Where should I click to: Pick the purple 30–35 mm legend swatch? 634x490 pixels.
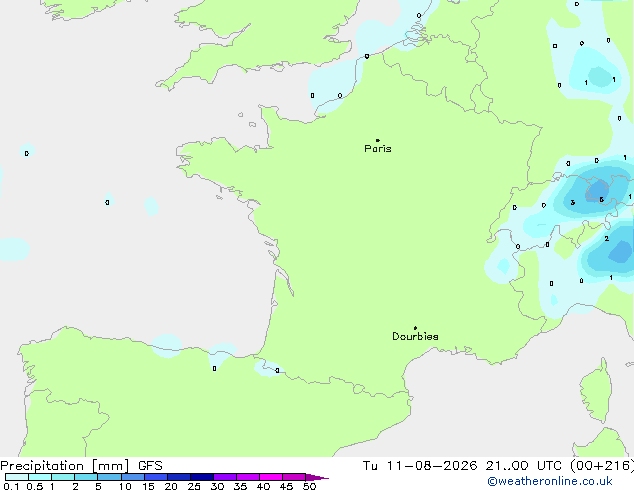point(225,477)
